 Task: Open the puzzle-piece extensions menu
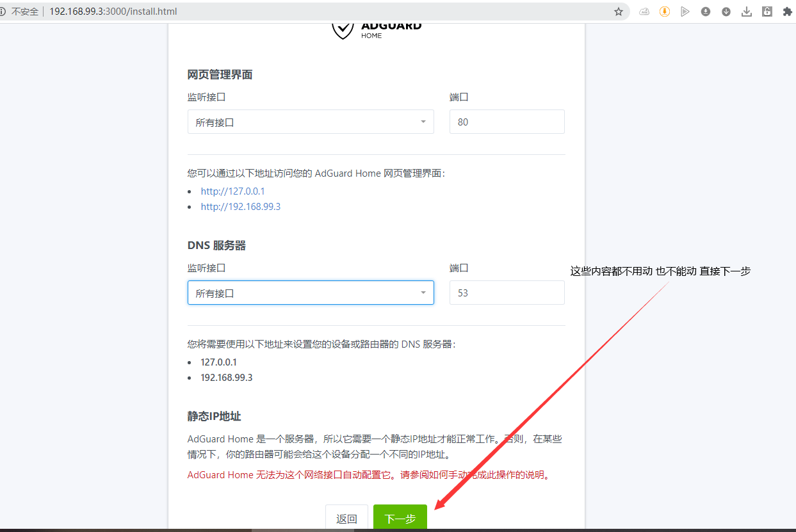click(788, 12)
